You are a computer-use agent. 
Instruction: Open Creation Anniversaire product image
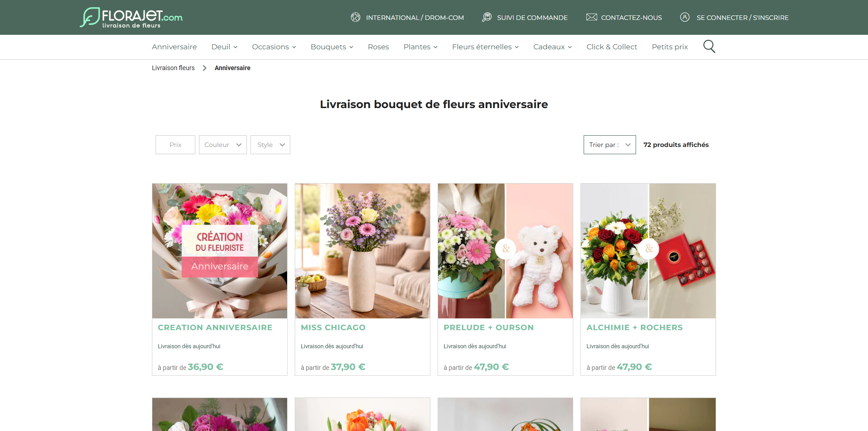pos(220,251)
